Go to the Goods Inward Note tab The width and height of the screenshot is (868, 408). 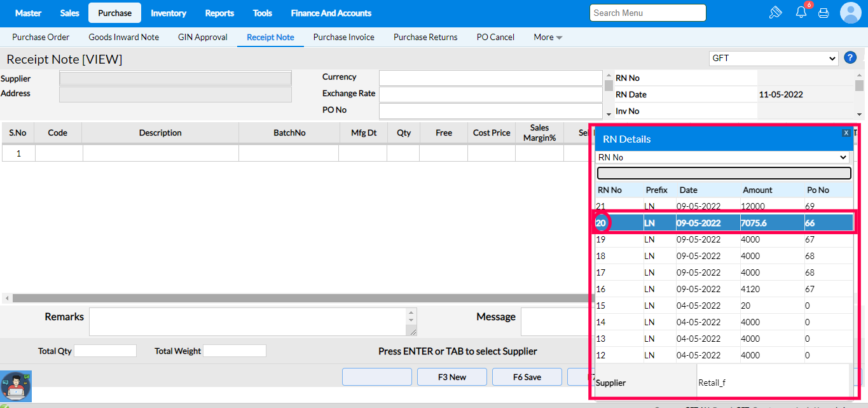(x=124, y=38)
